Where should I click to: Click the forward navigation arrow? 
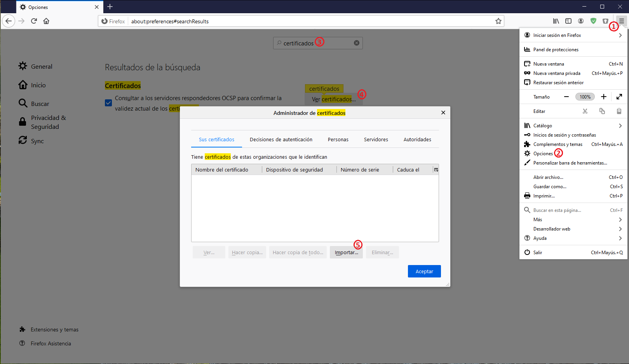pyautogui.click(x=21, y=21)
